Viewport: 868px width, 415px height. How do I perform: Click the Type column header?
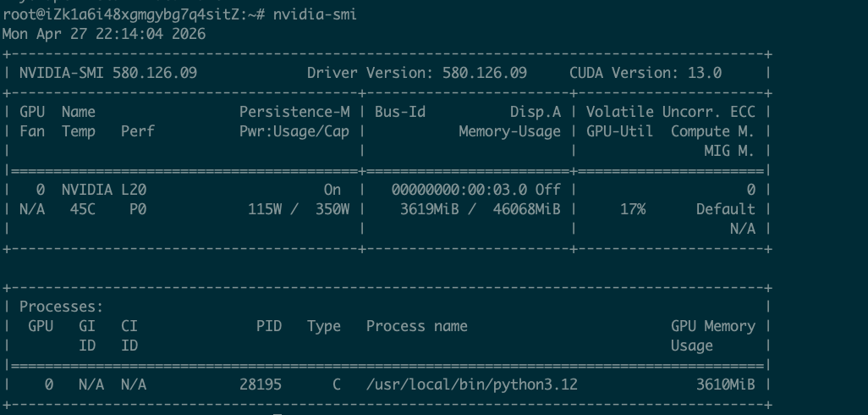pos(324,327)
